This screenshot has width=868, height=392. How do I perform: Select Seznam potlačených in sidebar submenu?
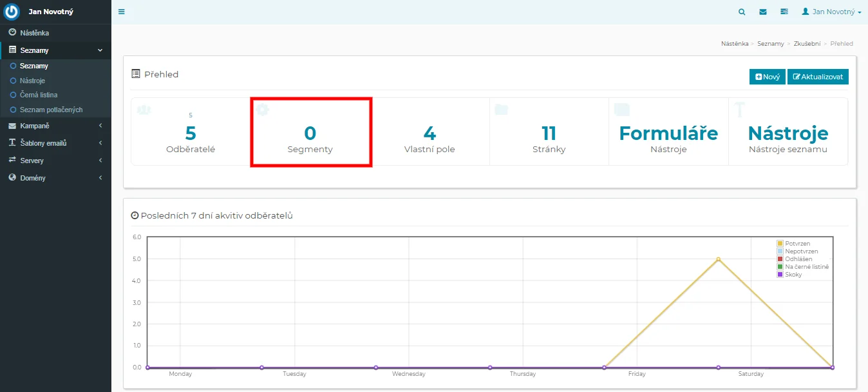pyautogui.click(x=51, y=110)
